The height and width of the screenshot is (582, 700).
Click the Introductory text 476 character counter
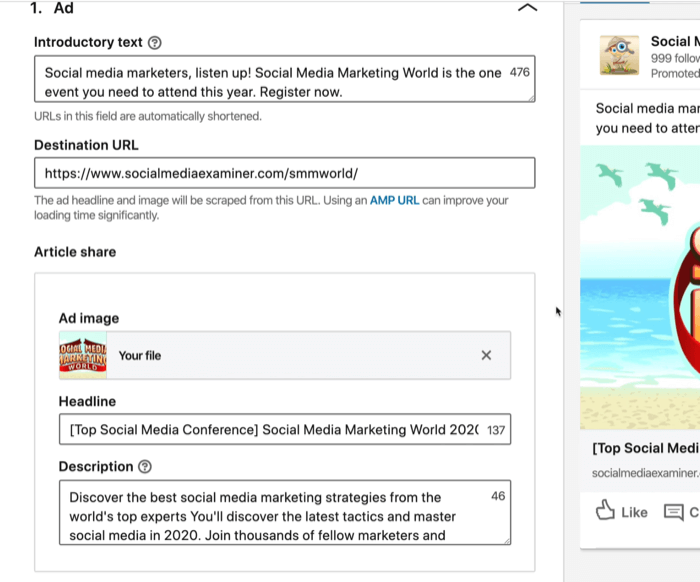(x=520, y=72)
